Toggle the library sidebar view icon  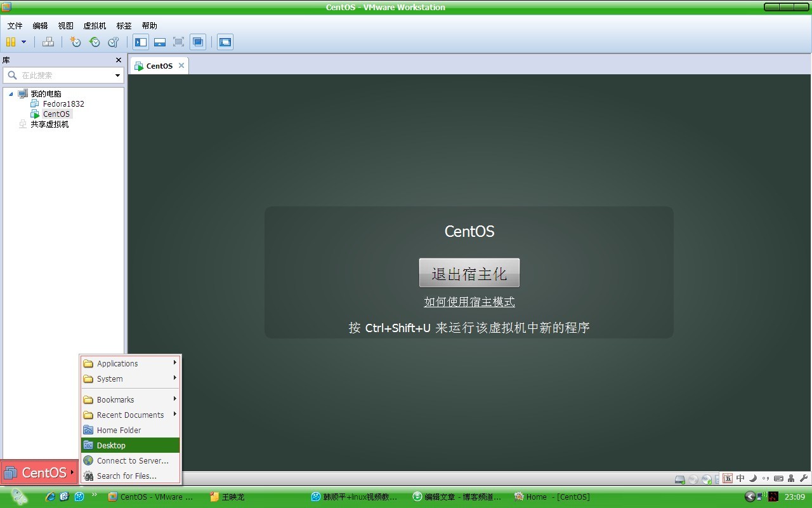coord(141,42)
